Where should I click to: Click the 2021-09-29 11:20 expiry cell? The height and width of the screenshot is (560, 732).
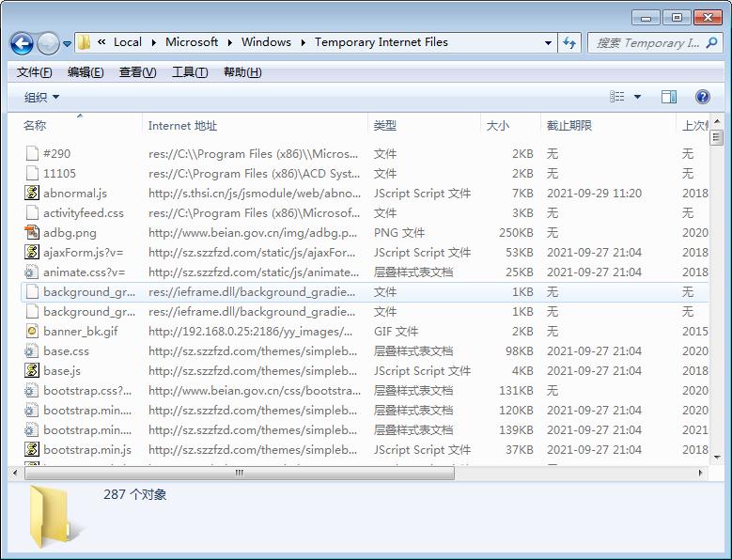click(x=594, y=194)
